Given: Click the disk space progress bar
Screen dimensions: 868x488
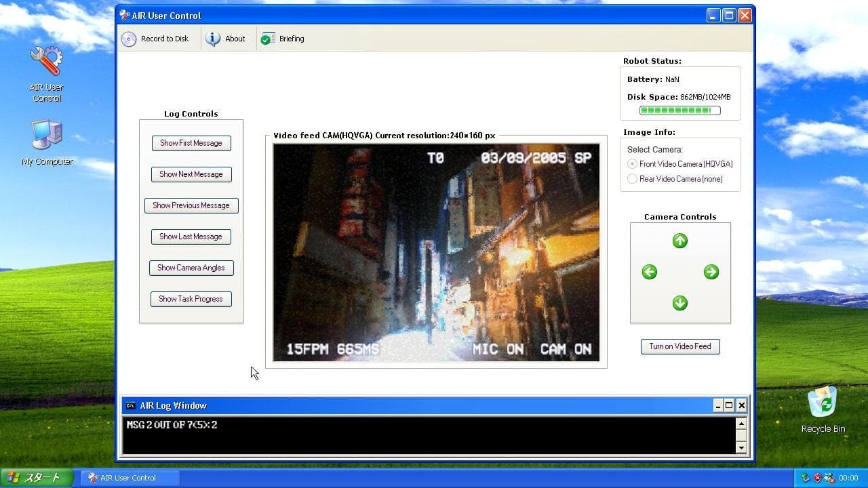Looking at the screenshot, I should point(680,110).
